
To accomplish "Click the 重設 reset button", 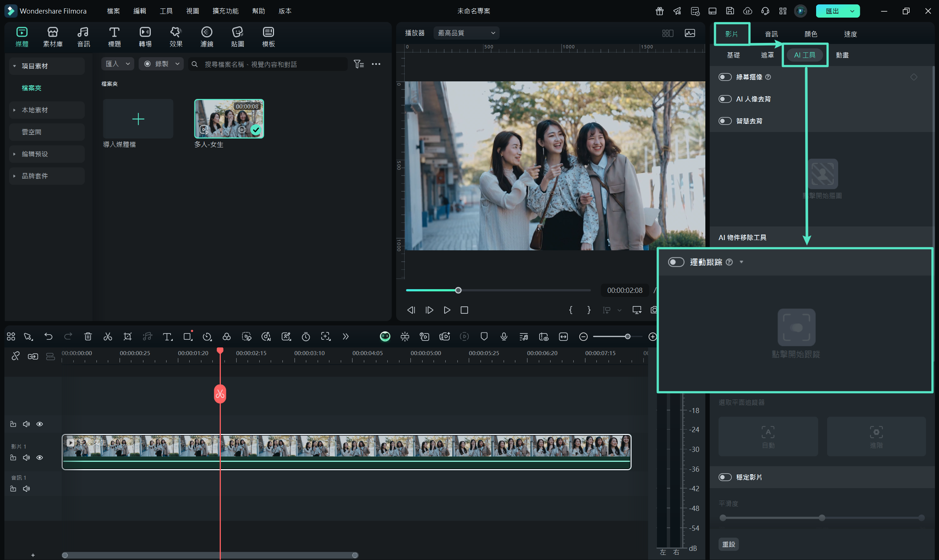I will click(728, 544).
